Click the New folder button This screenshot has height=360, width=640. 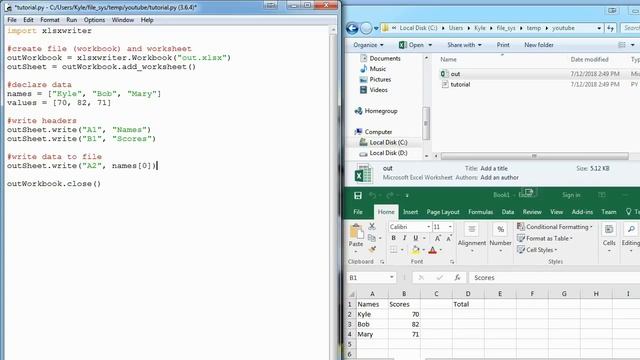(539, 45)
